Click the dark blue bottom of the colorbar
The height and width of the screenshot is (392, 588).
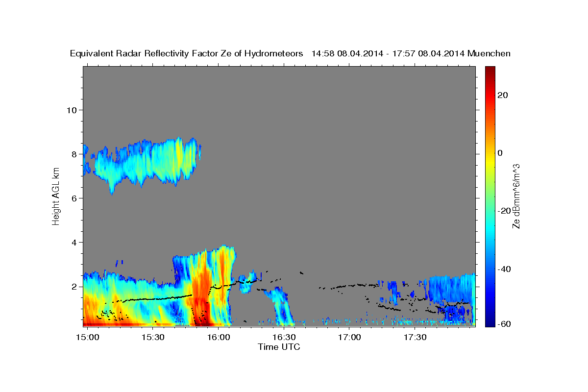click(x=490, y=321)
